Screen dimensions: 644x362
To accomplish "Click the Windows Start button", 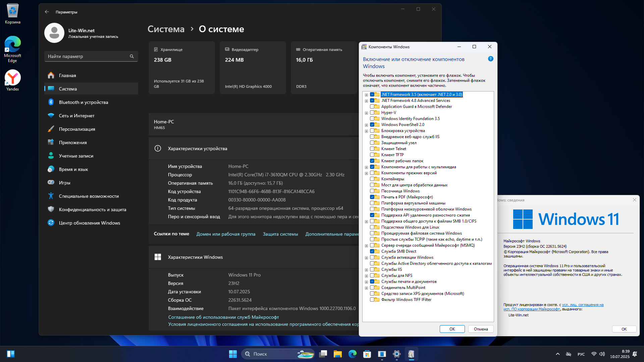I will click(x=233, y=354).
